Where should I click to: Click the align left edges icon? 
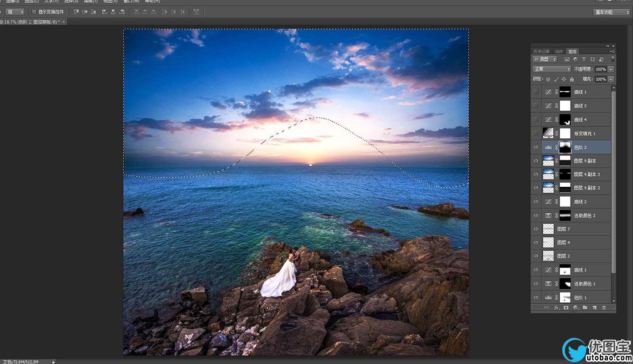point(104,12)
